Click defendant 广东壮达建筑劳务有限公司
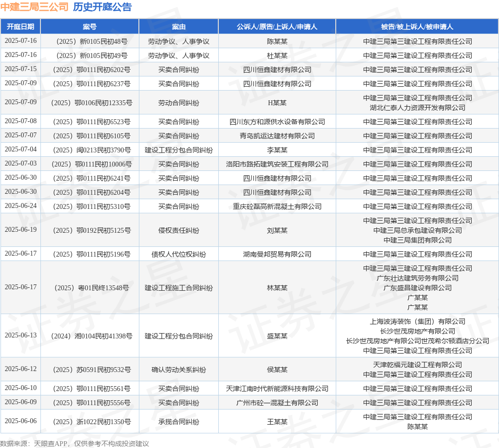Image resolution: width=499 pixels, height=448 pixels. coord(417,278)
